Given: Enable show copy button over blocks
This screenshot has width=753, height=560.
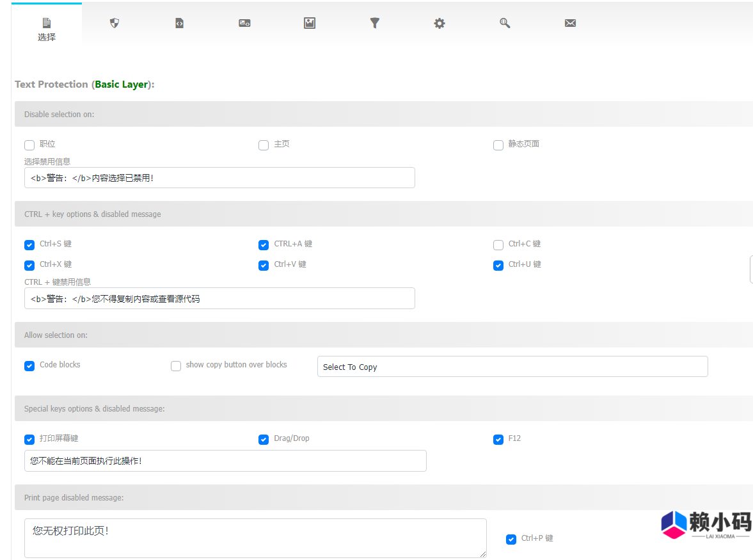Looking at the screenshot, I should (x=176, y=366).
